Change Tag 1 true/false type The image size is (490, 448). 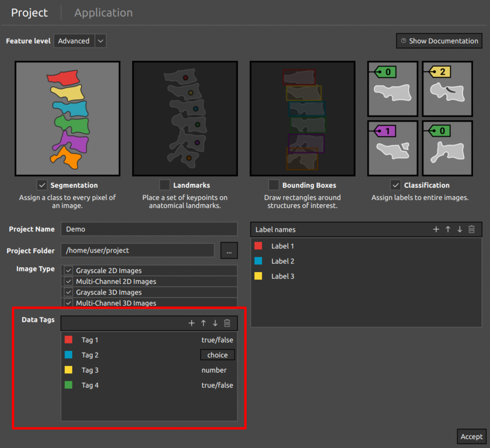217,340
